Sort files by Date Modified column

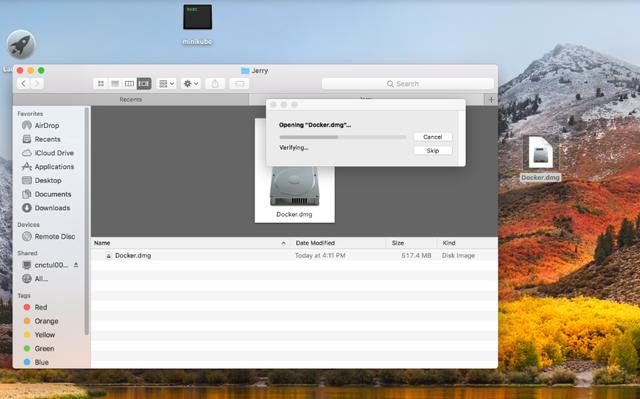(x=338, y=243)
